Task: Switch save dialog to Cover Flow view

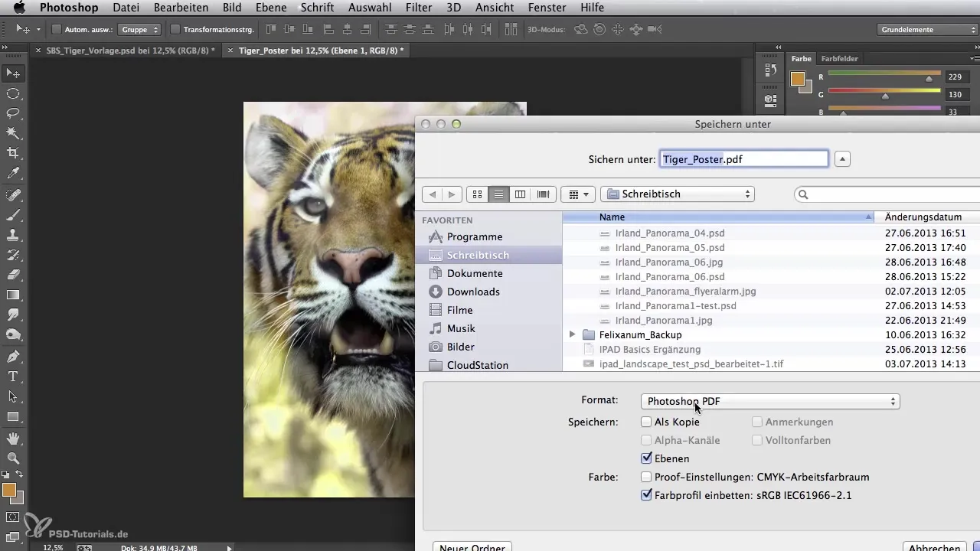Action: pyautogui.click(x=543, y=194)
